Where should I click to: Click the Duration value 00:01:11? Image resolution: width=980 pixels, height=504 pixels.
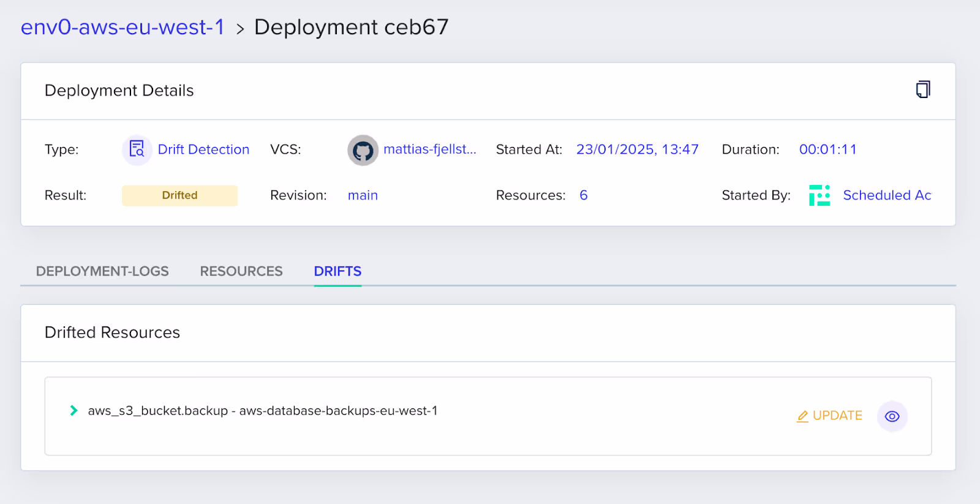827,149
